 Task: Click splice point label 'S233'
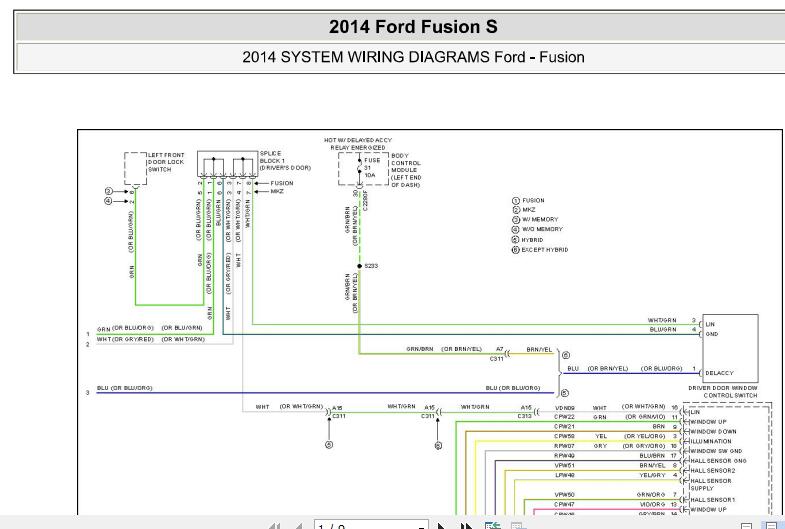click(371, 266)
